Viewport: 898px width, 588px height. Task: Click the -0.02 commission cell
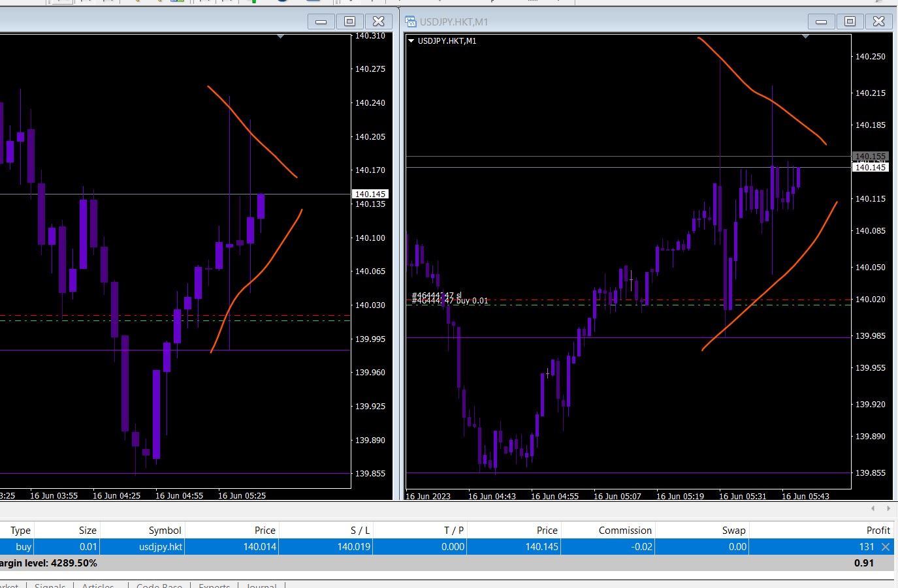tap(642, 547)
